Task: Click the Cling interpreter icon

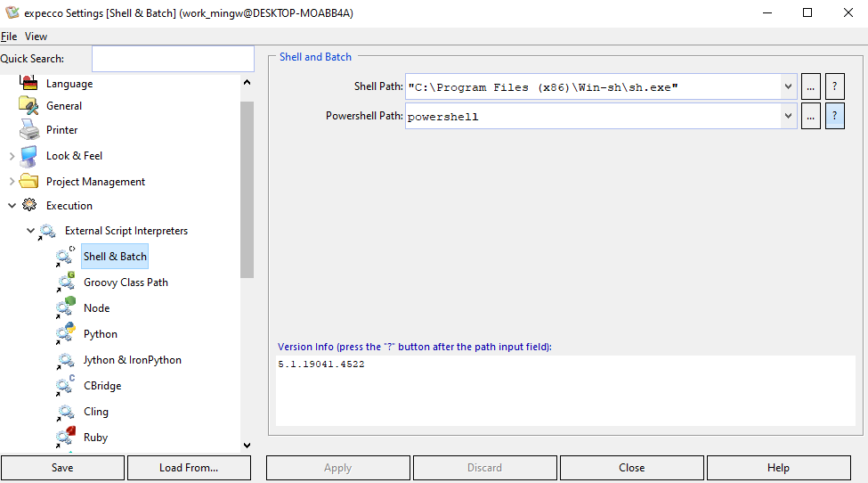Action: point(66,412)
